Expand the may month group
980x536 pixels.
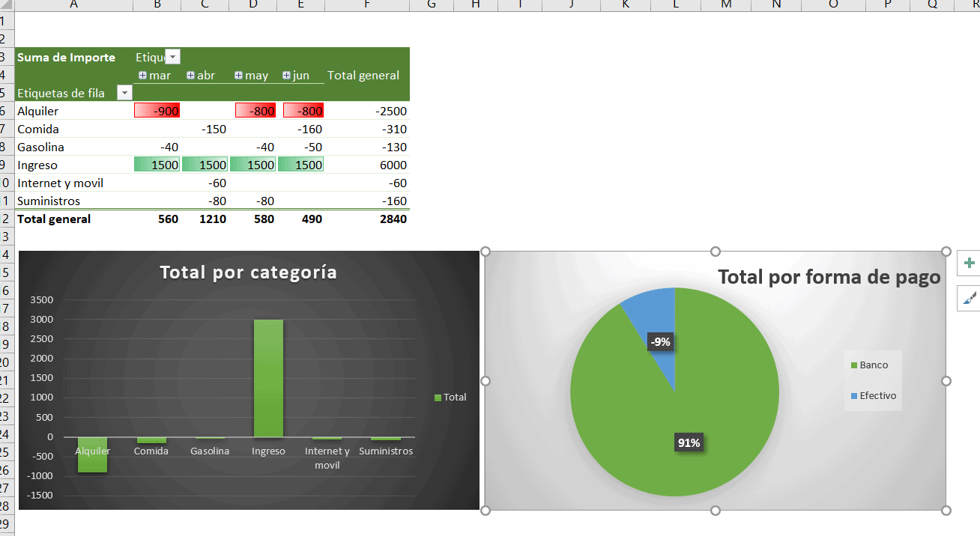(x=238, y=75)
